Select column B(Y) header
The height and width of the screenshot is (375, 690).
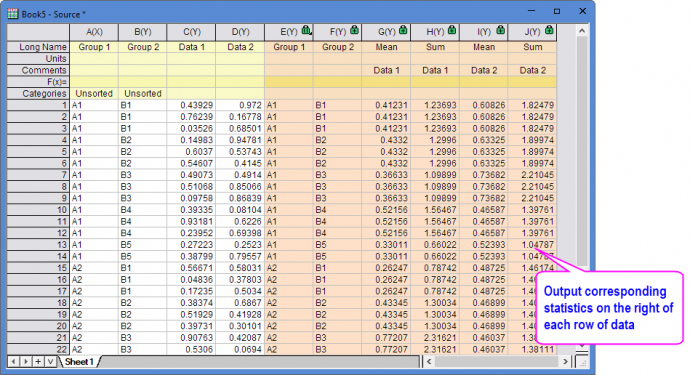[143, 32]
